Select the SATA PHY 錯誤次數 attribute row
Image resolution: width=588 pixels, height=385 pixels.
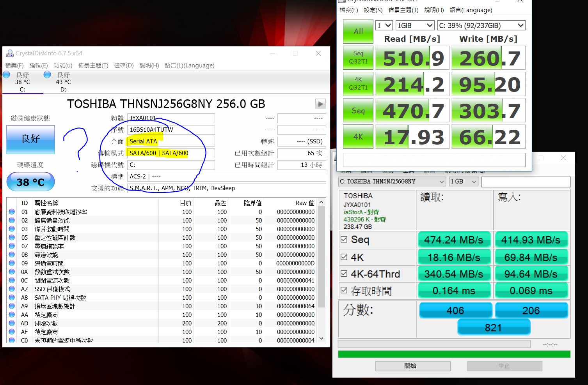pyautogui.click(x=162, y=298)
